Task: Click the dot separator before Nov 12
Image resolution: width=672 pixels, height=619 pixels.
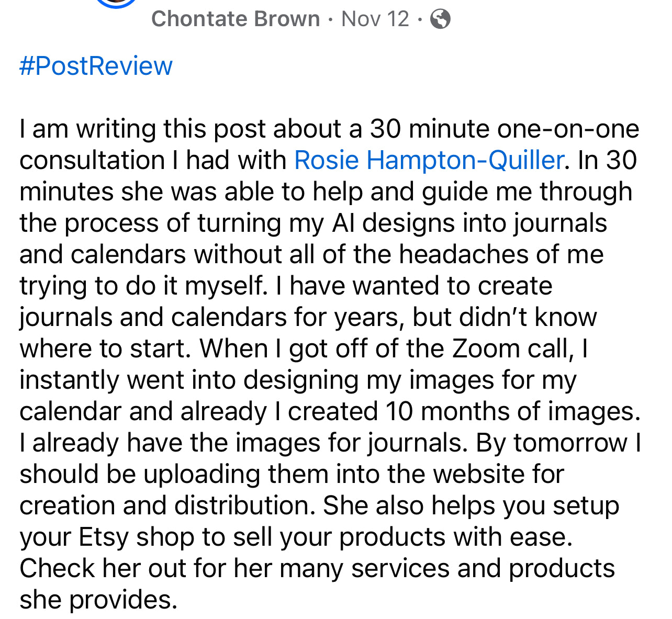Action: point(330,20)
